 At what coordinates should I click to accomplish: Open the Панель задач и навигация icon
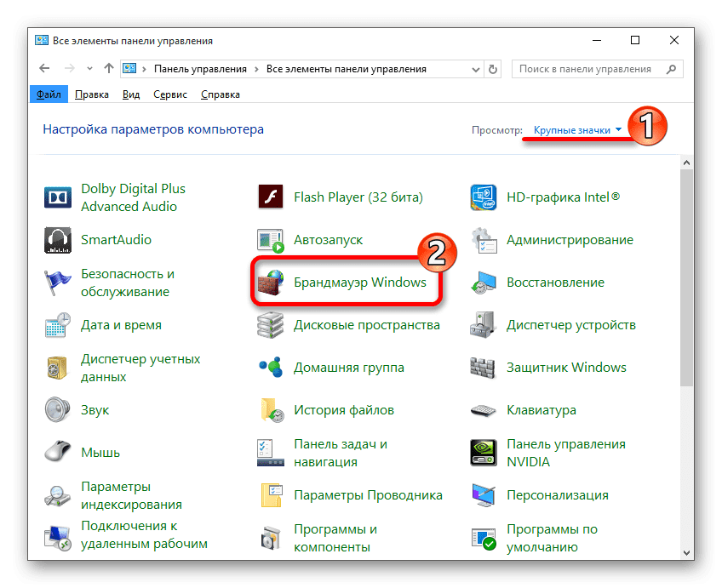coord(271,453)
